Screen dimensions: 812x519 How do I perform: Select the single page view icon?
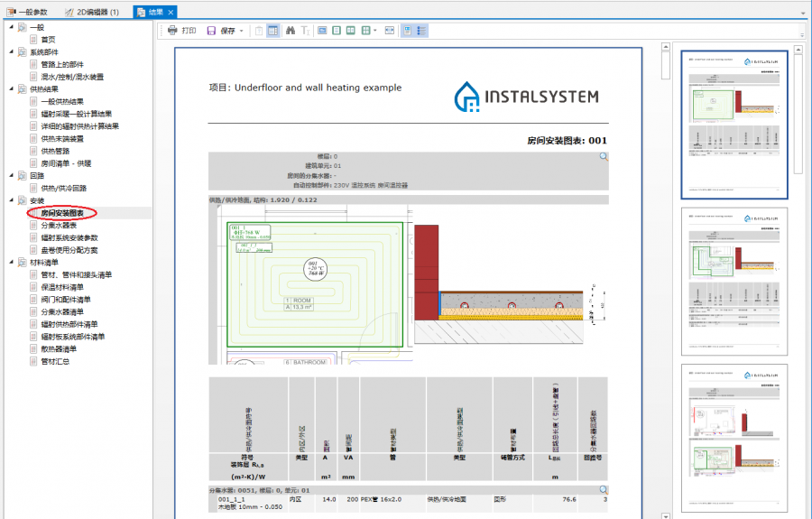tap(337, 31)
